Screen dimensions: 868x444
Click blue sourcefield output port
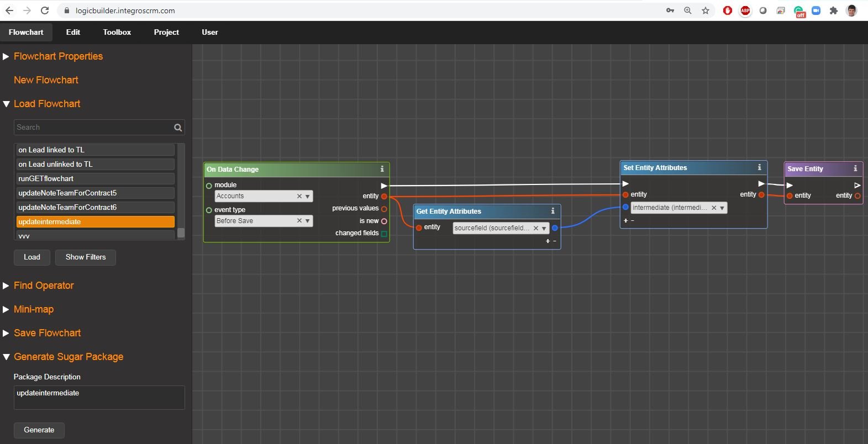(555, 228)
